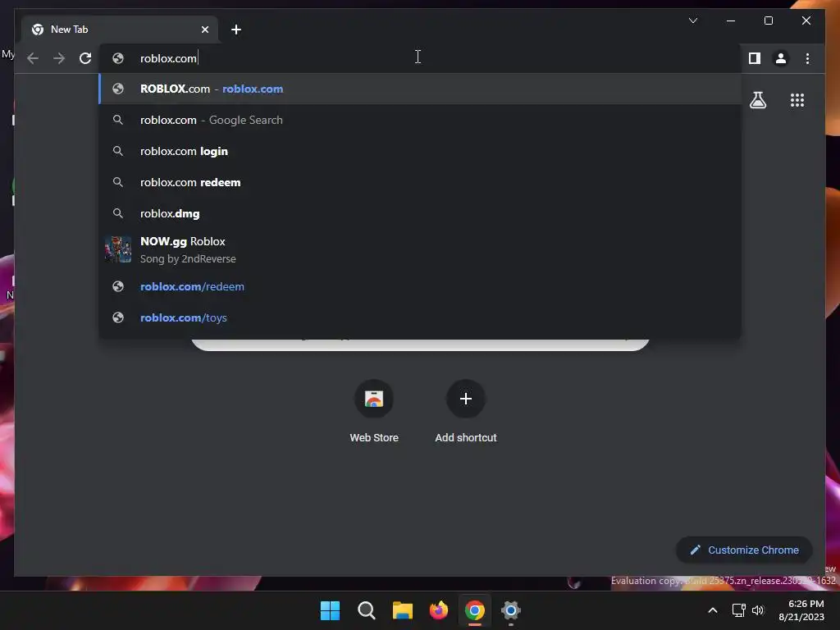Click NOW.gg Roblox album thumbnail
The image size is (840, 630).
click(x=118, y=249)
